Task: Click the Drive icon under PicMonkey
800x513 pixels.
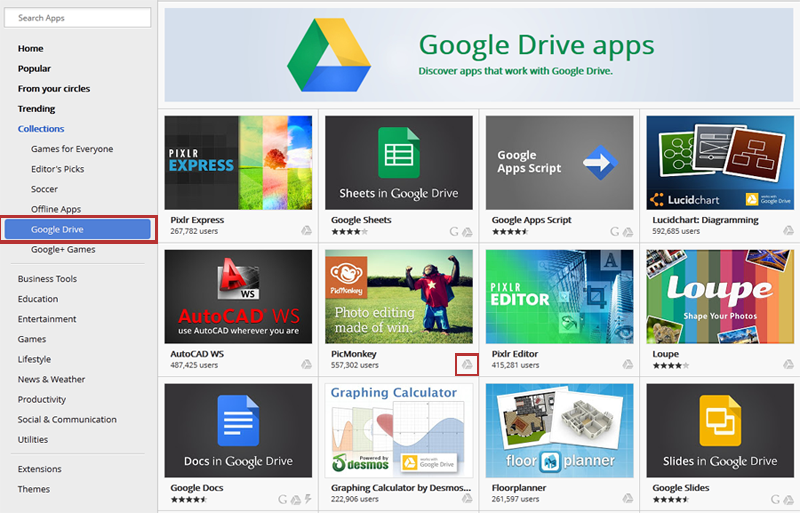Action: point(465,365)
